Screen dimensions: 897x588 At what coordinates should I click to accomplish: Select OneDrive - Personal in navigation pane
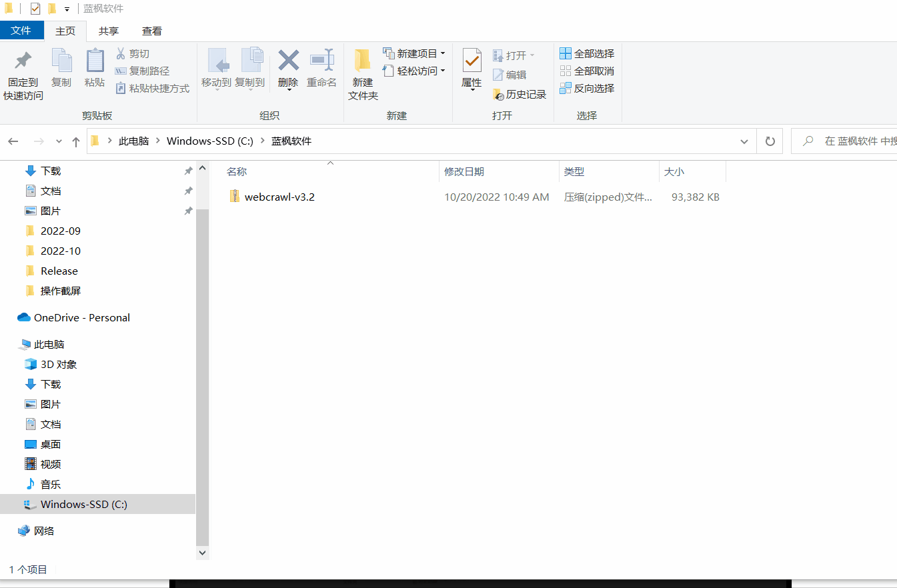(81, 318)
